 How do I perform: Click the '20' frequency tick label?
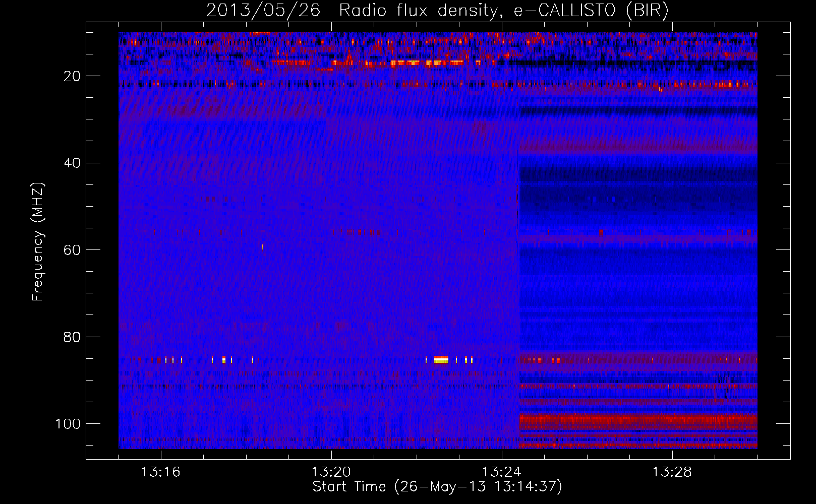pyautogui.click(x=73, y=76)
